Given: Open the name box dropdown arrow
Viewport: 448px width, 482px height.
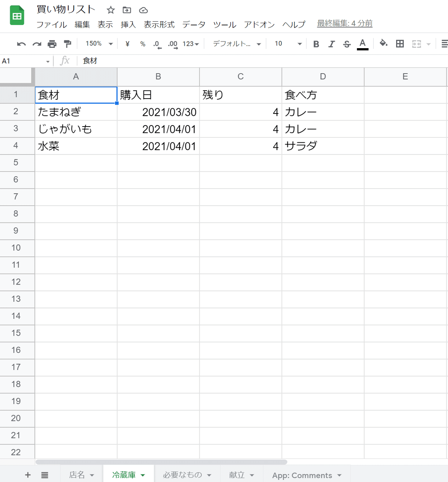Looking at the screenshot, I should pos(48,61).
